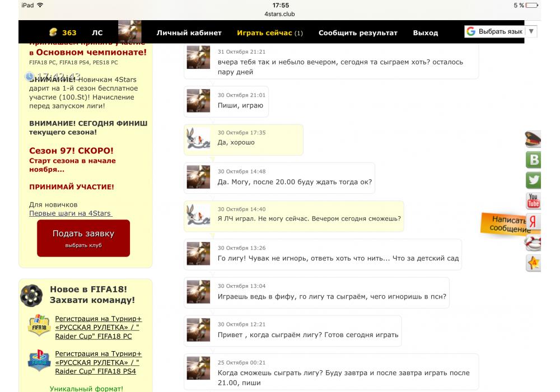
Task: Click the Сезон 97! СКОРО! heading
Action: (72, 151)
